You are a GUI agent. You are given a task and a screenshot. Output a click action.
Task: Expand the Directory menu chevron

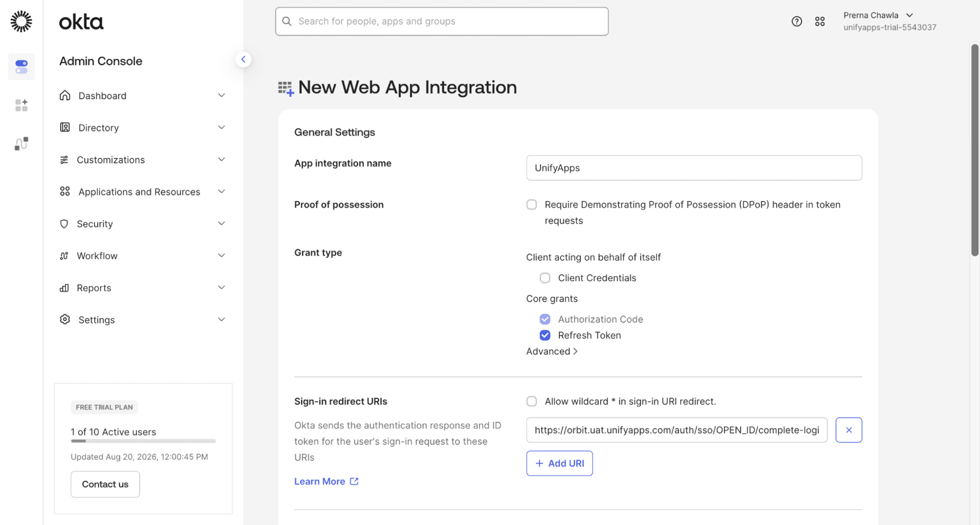point(222,128)
